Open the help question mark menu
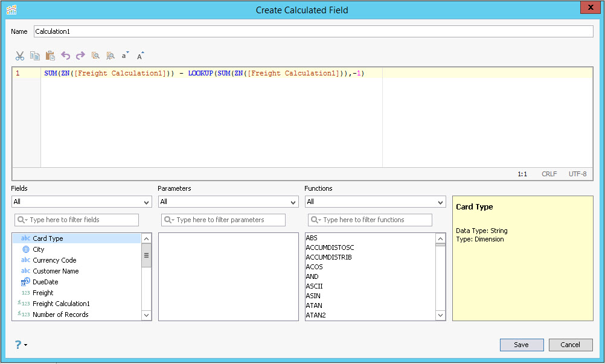This screenshot has width=605, height=364. (x=20, y=345)
